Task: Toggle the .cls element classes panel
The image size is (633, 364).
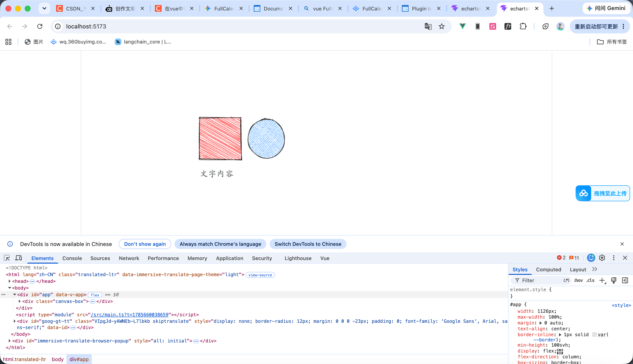Action: point(591,281)
